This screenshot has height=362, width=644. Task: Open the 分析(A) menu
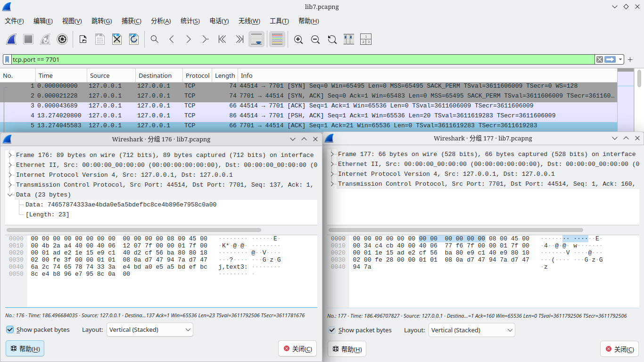[160, 21]
